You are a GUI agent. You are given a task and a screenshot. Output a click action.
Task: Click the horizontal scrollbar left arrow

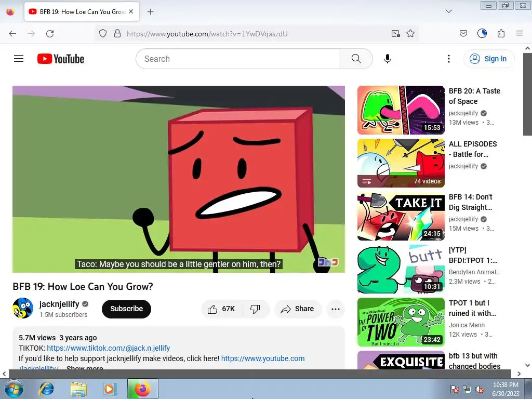pos(4,374)
